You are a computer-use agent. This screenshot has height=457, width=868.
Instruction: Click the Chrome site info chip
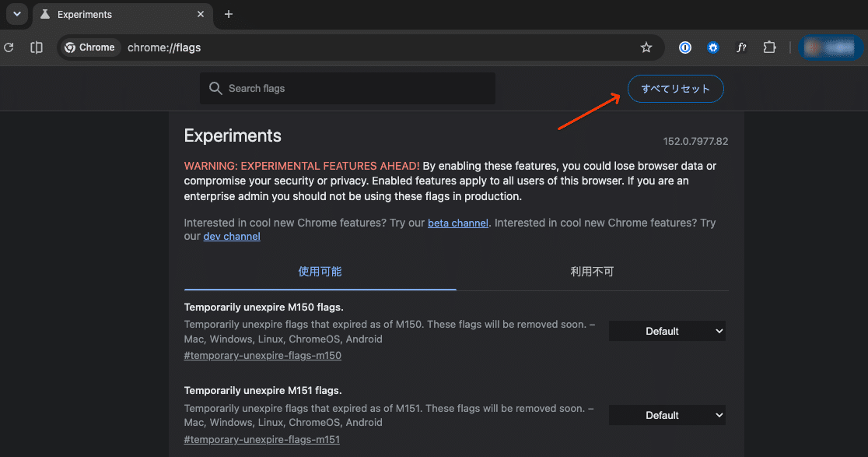click(89, 47)
